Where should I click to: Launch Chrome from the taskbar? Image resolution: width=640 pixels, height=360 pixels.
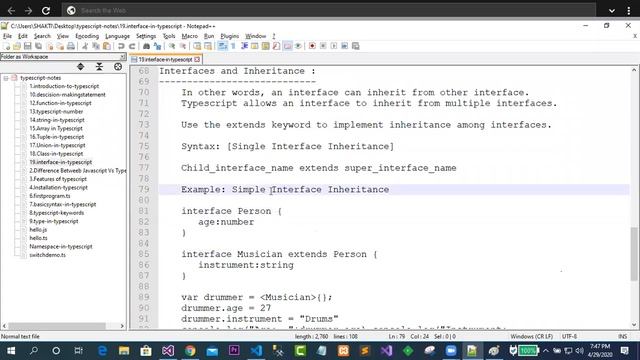point(190,351)
